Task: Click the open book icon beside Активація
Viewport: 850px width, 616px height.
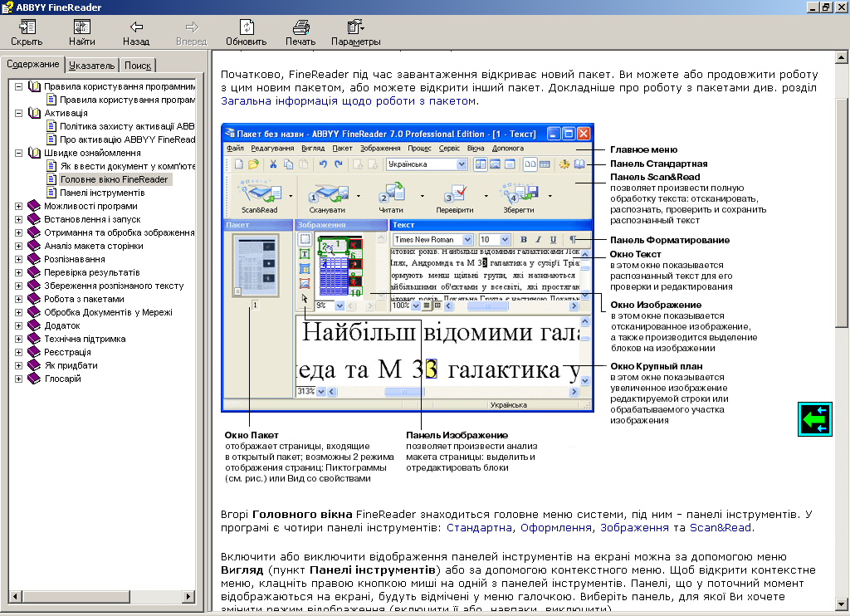Action: (34, 113)
